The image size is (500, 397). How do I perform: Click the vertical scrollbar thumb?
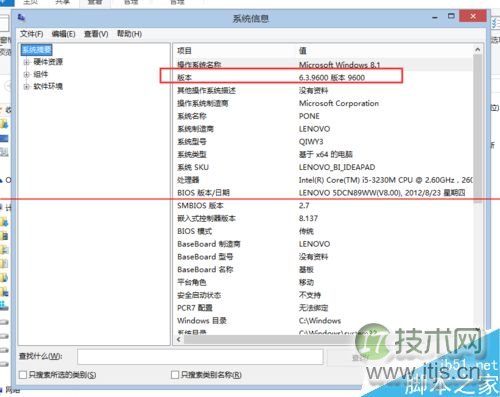coord(478,128)
